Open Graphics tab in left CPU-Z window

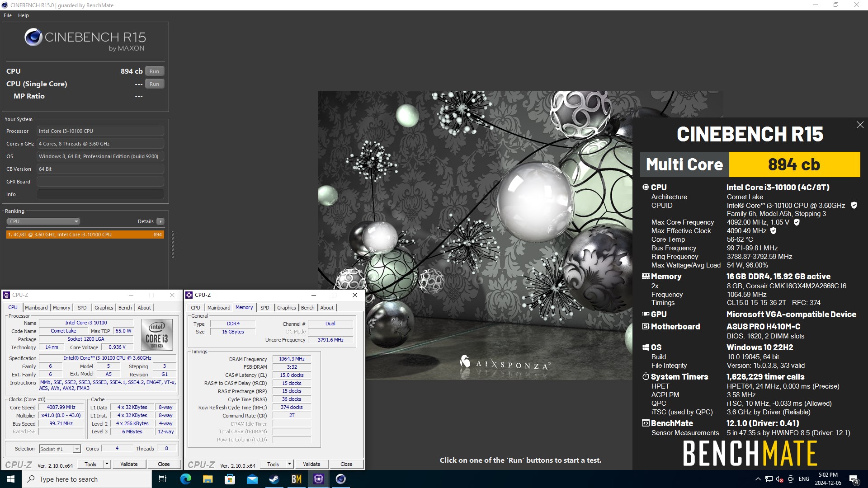[x=104, y=308]
